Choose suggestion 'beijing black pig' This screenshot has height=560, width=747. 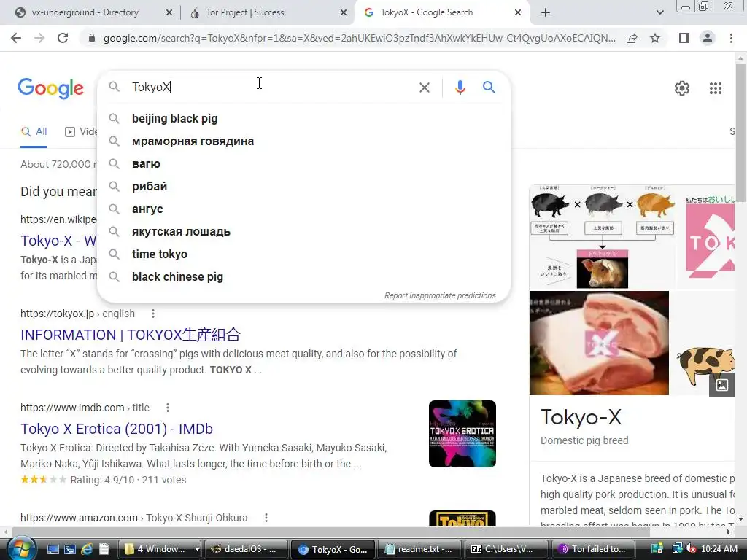pos(303,119)
